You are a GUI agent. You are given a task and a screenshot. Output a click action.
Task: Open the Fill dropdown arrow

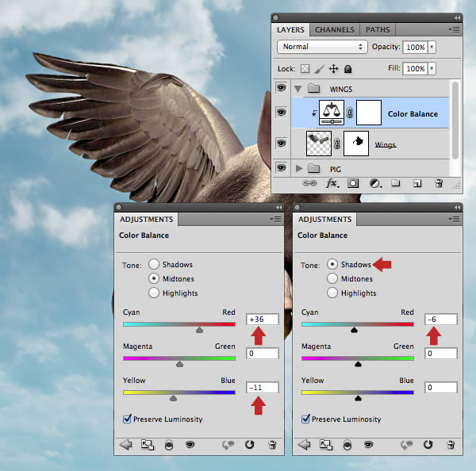[x=432, y=68]
